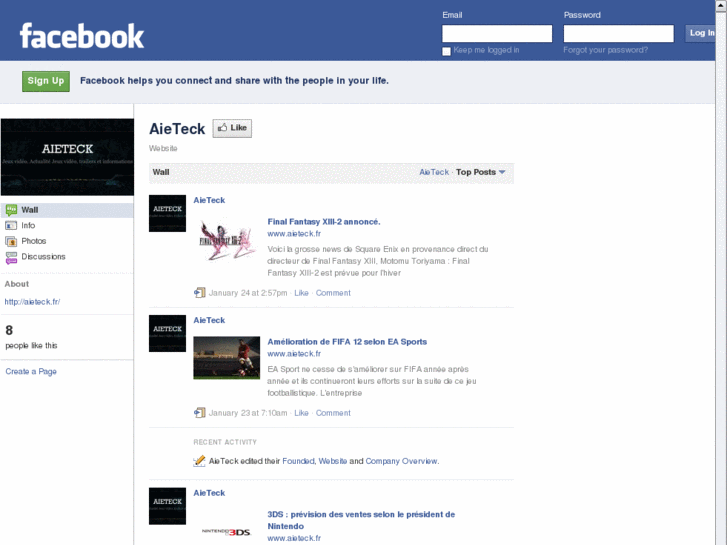Image resolution: width=727 pixels, height=545 pixels.
Task: Click AIETECK avatar on FIFA 12 post
Action: 167,333
